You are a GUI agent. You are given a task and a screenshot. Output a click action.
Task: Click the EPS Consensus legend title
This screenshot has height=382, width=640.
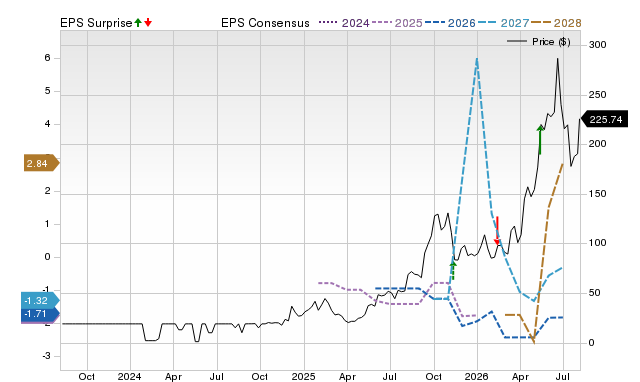pyautogui.click(x=265, y=23)
